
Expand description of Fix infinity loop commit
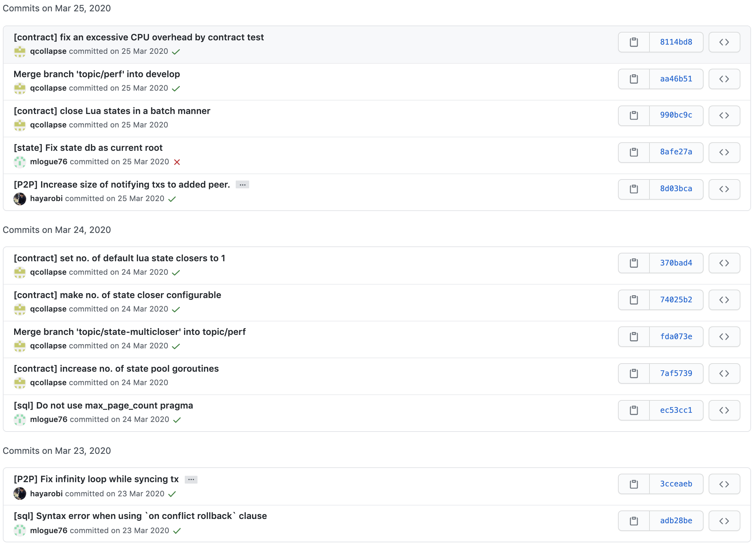click(191, 479)
